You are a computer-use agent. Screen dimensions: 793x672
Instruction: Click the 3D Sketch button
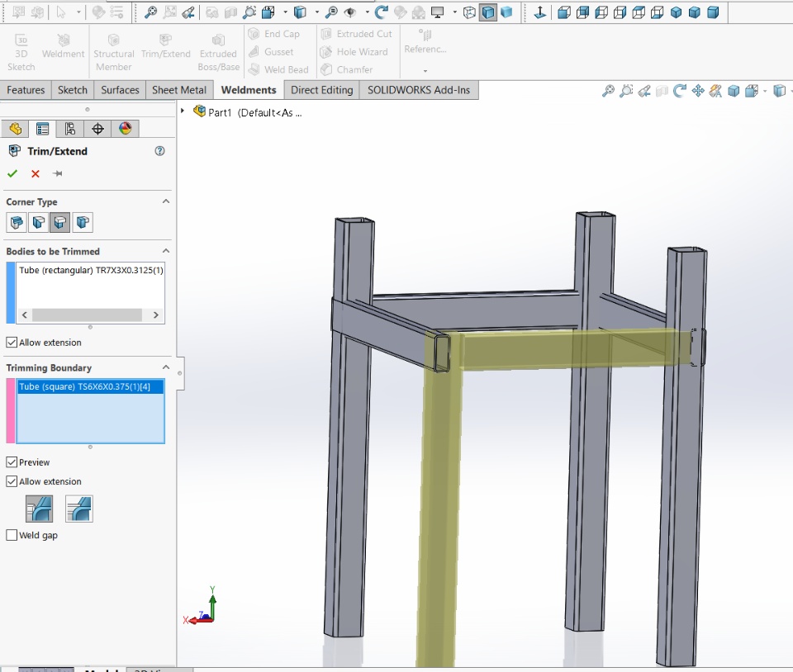[x=21, y=52]
